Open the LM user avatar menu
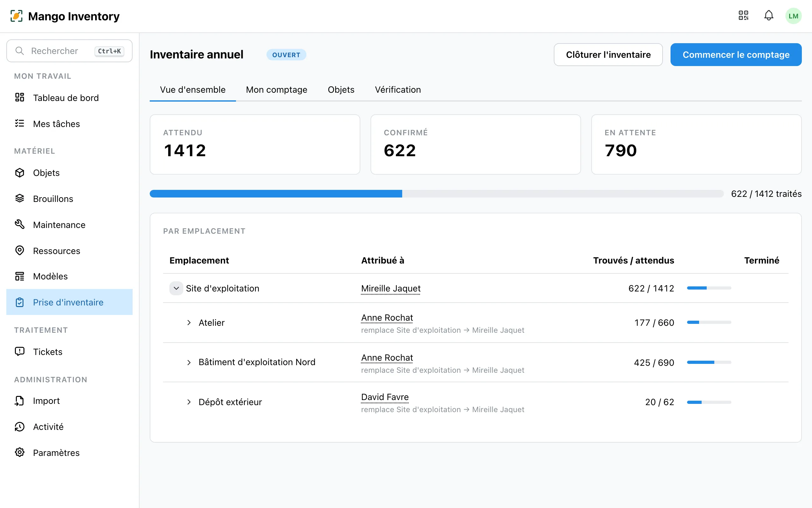The image size is (812, 508). click(x=793, y=16)
